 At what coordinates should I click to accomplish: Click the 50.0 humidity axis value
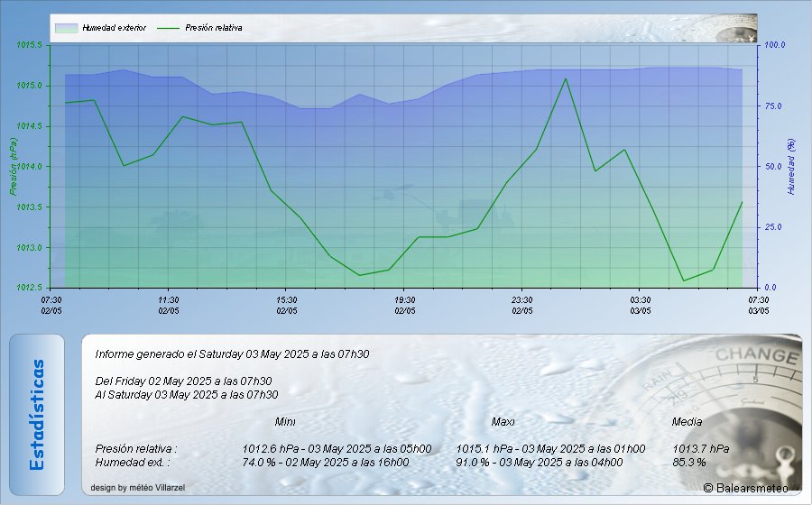point(773,167)
